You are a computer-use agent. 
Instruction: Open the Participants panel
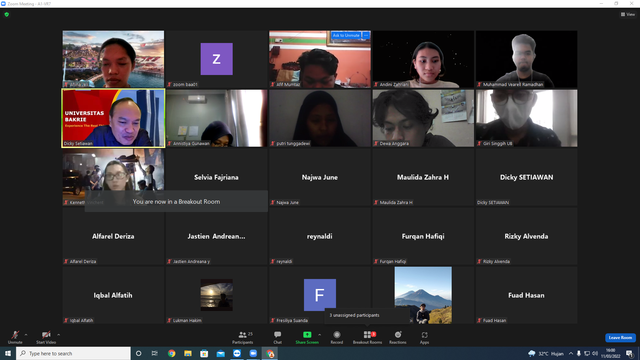[x=243, y=337]
